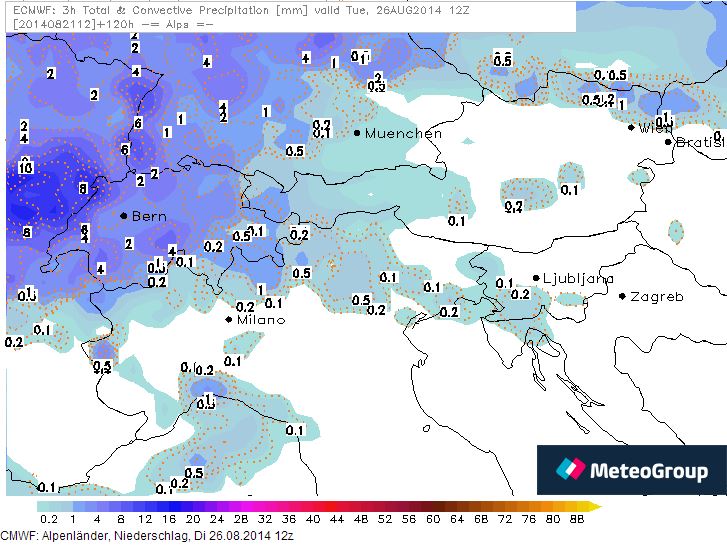This screenshot has width=727, height=548.
Task: Click the Bratislava city dot marker
Action: coord(668,142)
